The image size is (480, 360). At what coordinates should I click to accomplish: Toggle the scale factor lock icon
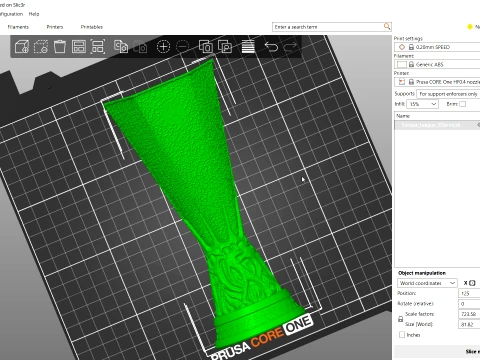click(401, 319)
